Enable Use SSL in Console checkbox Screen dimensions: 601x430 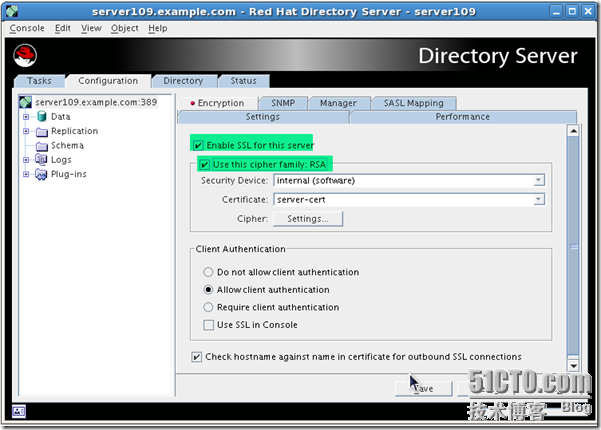coord(209,325)
